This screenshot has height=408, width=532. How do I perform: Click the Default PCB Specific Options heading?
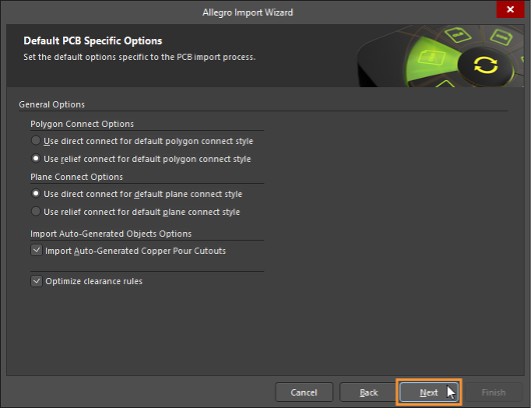pos(93,41)
